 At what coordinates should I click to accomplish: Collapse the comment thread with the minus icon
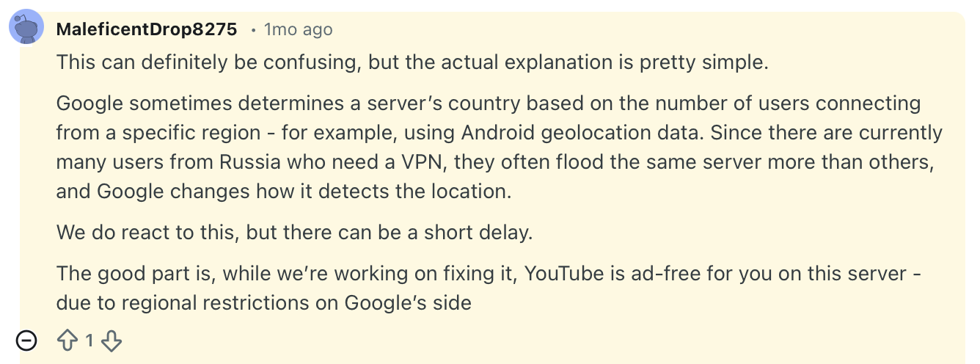click(x=26, y=341)
